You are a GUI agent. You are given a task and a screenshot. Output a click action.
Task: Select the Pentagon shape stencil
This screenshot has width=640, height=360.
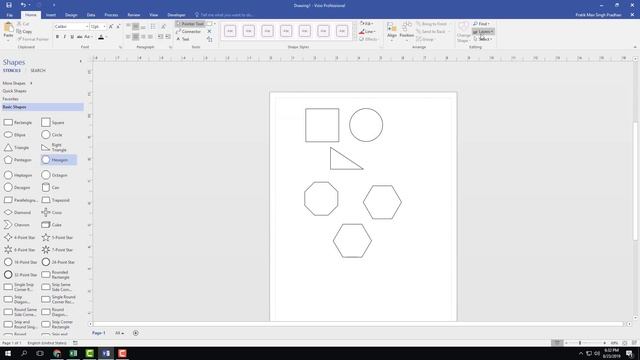(18, 160)
